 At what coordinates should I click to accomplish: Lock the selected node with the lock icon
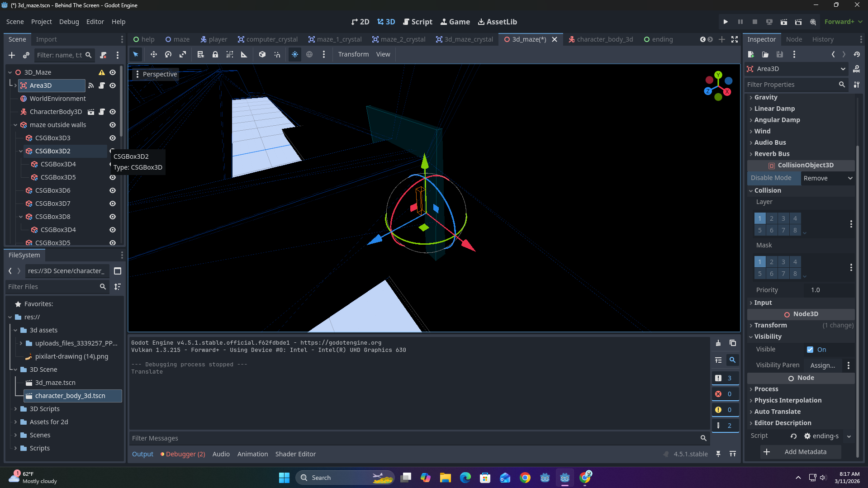pos(215,54)
